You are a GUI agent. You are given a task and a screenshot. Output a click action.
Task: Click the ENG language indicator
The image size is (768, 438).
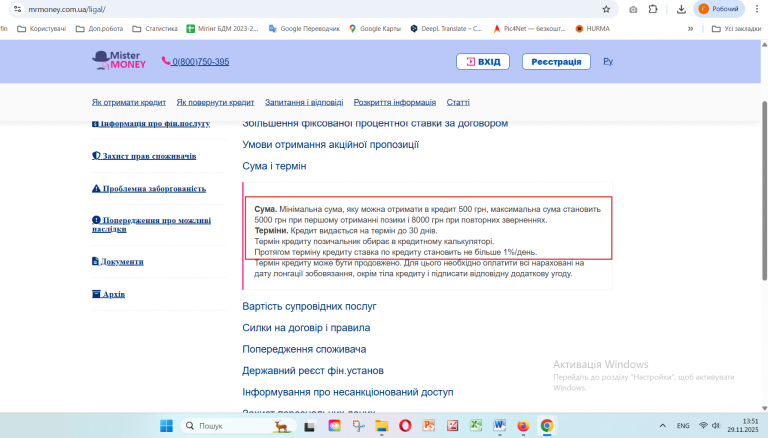pos(683,426)
